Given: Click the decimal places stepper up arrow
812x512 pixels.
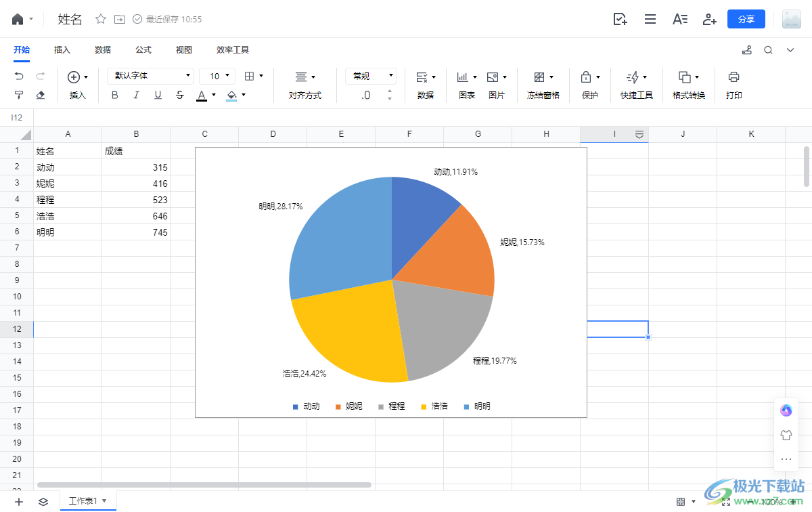Looking at the screenshot, I should tap(390, 91).
